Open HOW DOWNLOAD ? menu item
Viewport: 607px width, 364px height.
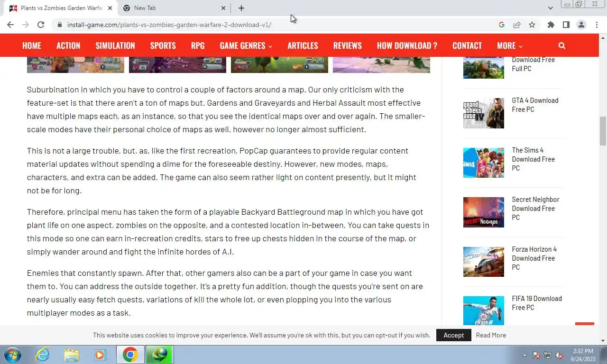pyautogui.click(x=407, y=45)
